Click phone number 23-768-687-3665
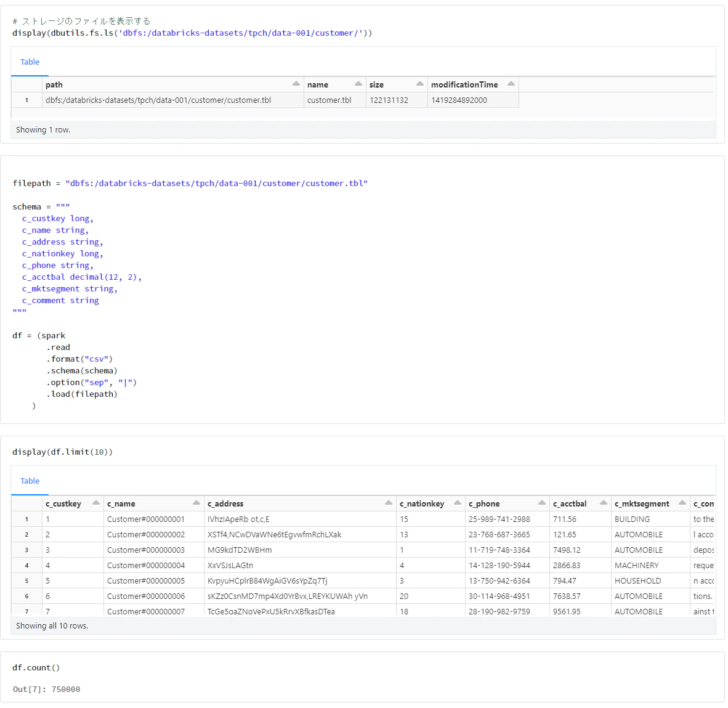 point(507,534)
